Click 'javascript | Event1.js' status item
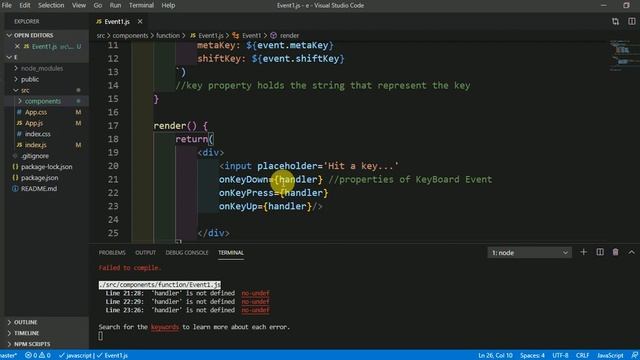The width and height of the screenshot is (640, 360). point(93,356)
